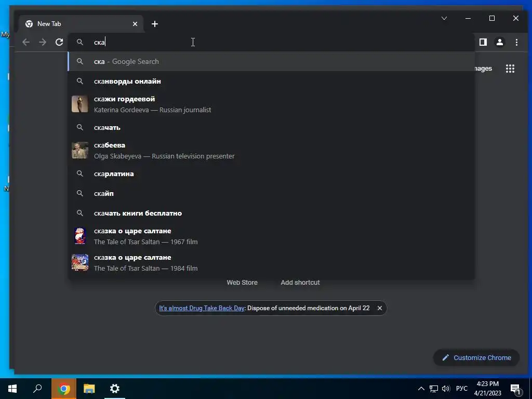Image resolution: width=532 pixels, height=399 pixels.
Task: Open a new tab with plus icon
Action: click(x=155, y=24)
